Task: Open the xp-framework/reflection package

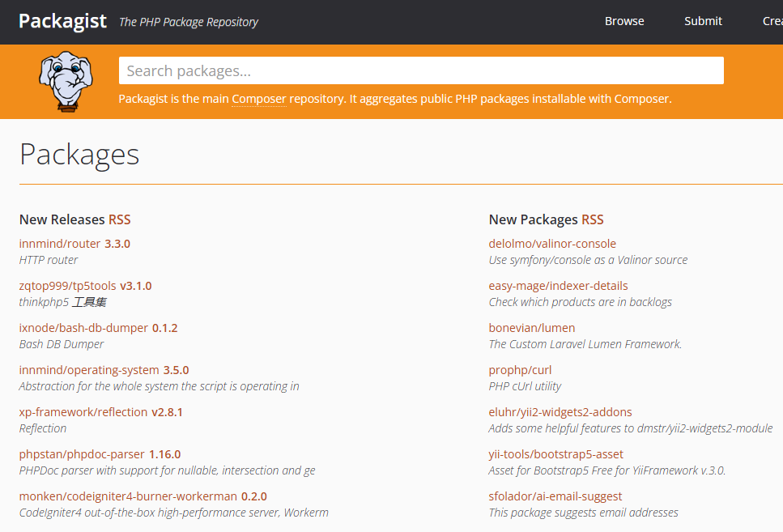Action: tap(83, 412)
